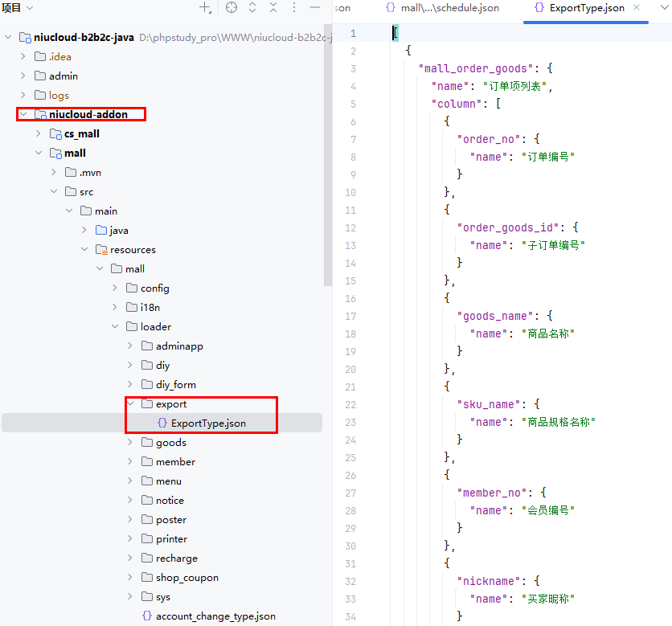Viewport: 672px width, 626px height.
Task: Click the collapse all icon in project toolbar
Action: tap(273, 8)
